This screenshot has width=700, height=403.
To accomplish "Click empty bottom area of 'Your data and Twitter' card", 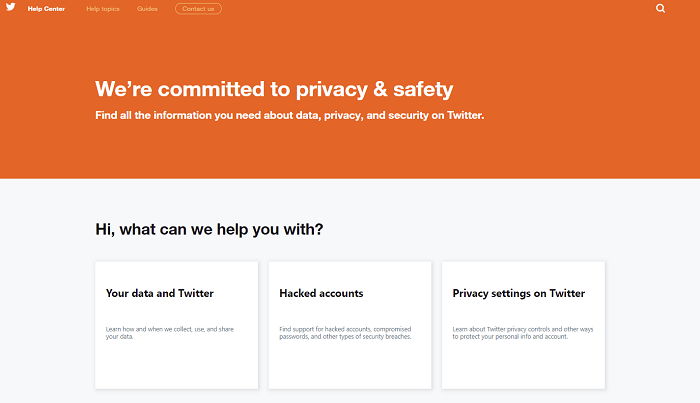I will point(176,368).
